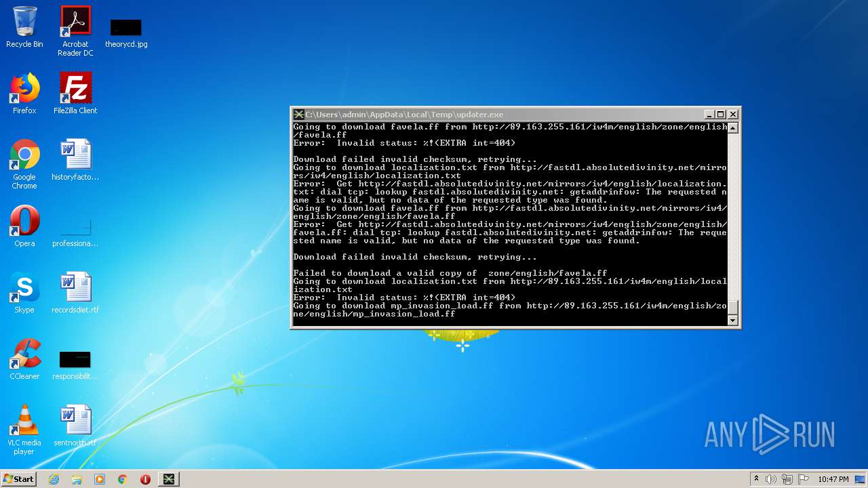Click first 'Download failed invalid checksum' line
Screen dimensions: 868x488
point(415,159)
